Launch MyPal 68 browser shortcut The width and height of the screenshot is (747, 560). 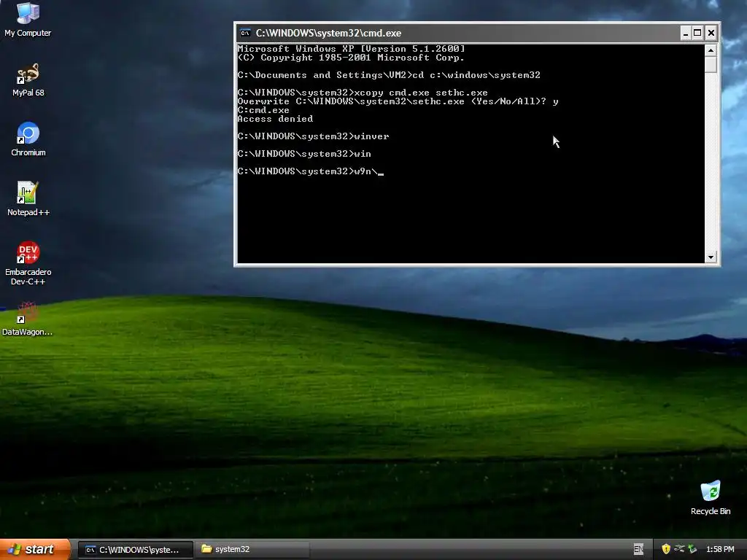click(28, 79)
